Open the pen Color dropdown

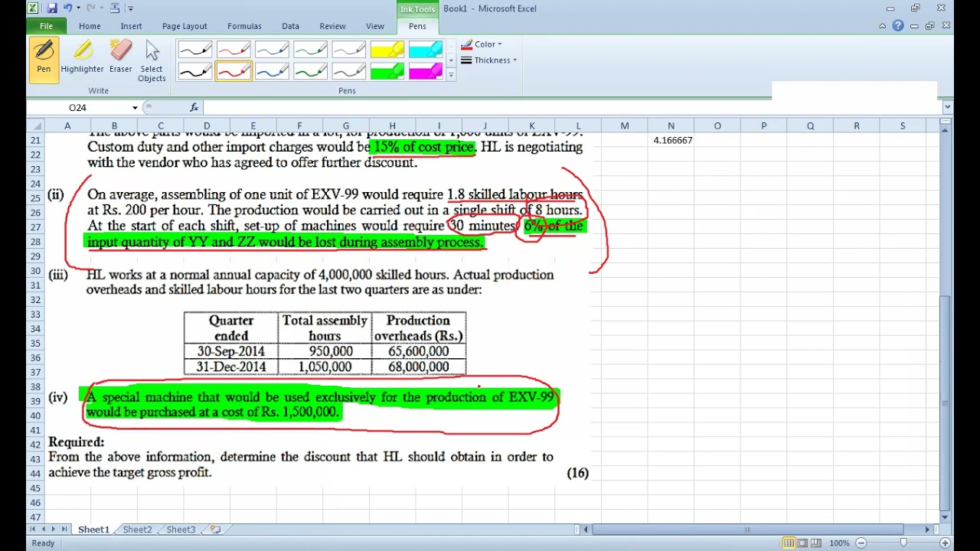pyautogui.click(x=482, y=44)
